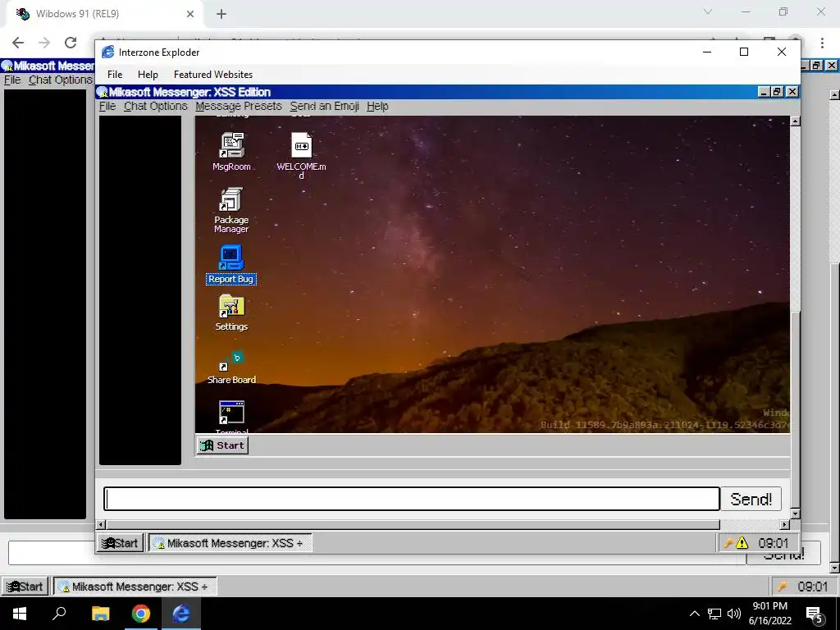Open File Explorer from the Windows taskbar
This screenshot has width=840, height=630.
click(100, 614)
